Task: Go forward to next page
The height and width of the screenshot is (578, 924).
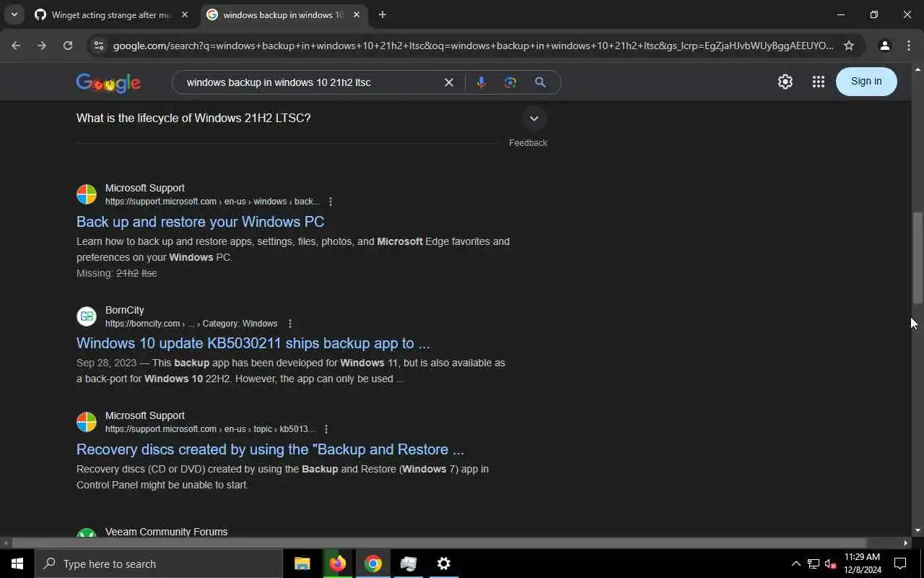Action: (42, 46)
